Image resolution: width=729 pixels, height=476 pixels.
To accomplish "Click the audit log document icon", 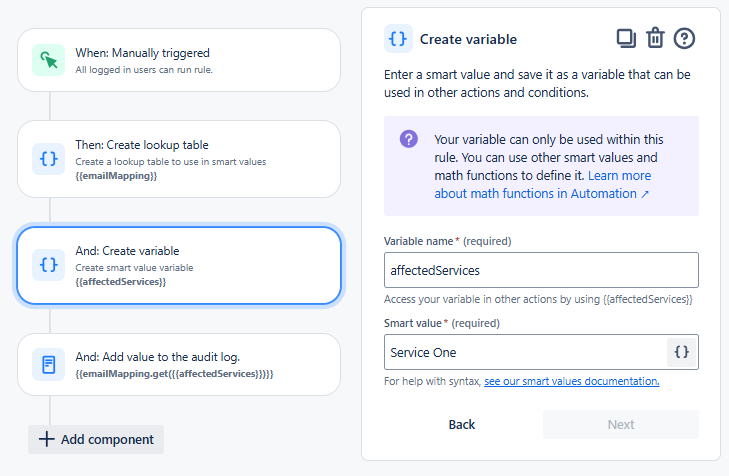I will point(49,365).
